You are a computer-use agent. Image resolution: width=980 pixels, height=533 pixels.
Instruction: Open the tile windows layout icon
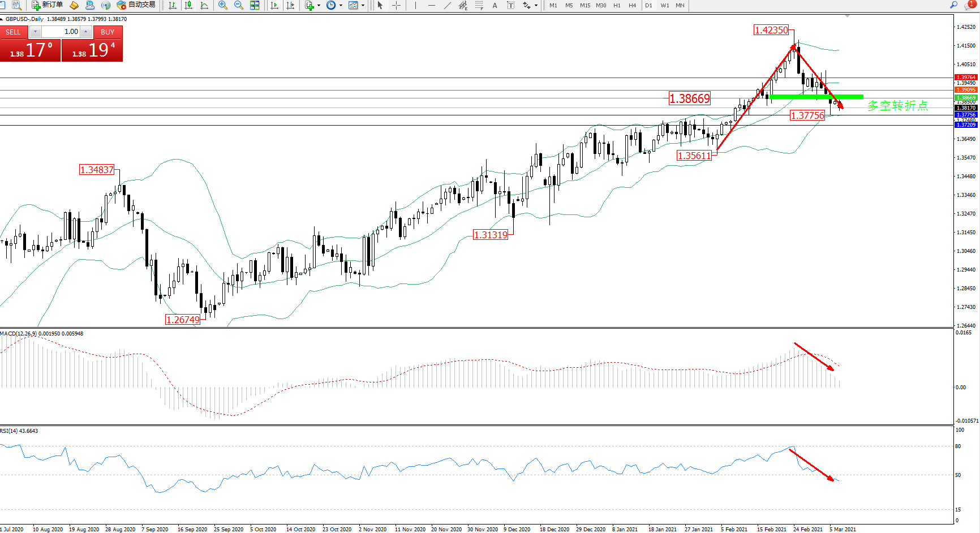255,5
